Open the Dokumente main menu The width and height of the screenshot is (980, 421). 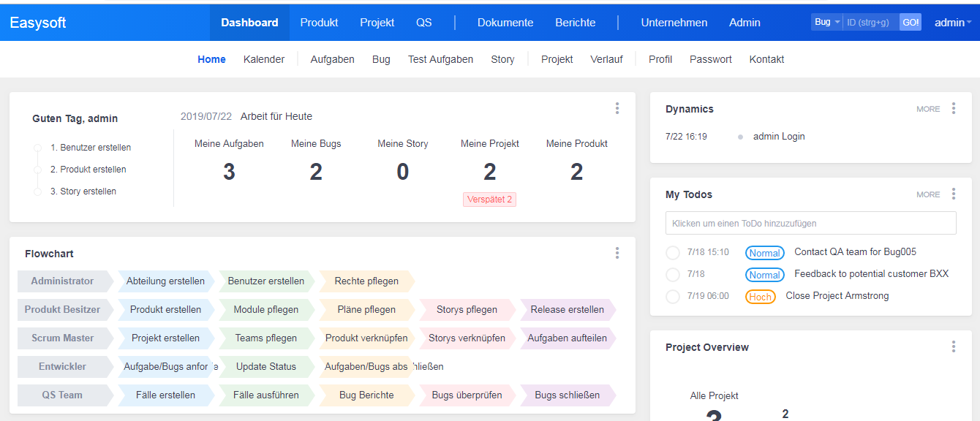(x=505, y=22)
